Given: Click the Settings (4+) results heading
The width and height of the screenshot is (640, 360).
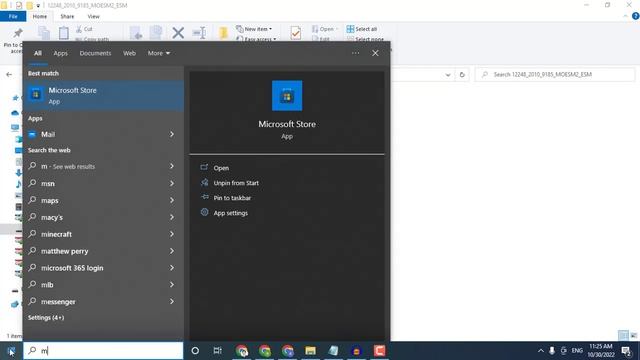Looking at the screenshot, I should [x=46, y=318].
